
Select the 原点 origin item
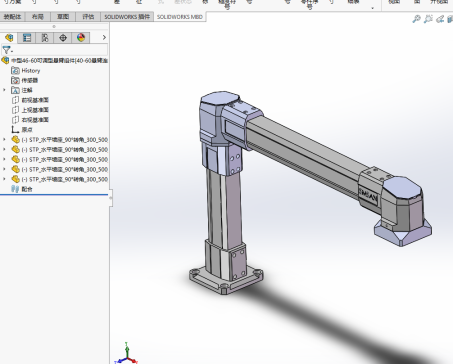(x=27, y=130)
